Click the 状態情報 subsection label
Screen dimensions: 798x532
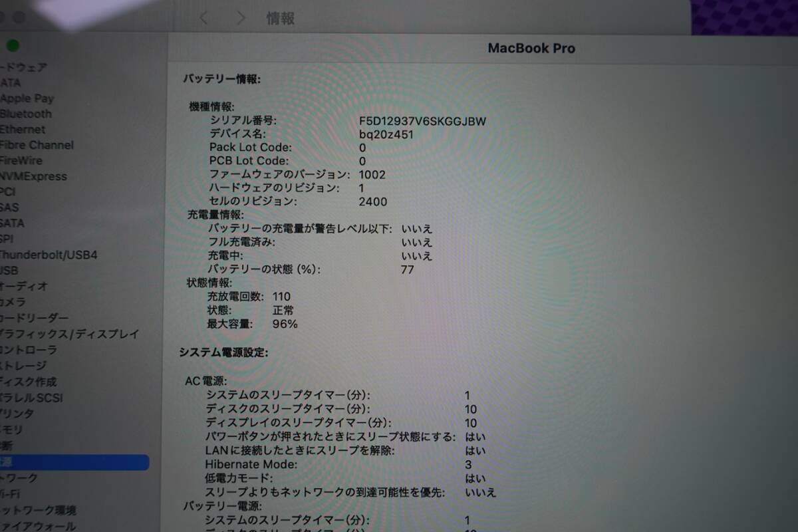tap(211, 283)
